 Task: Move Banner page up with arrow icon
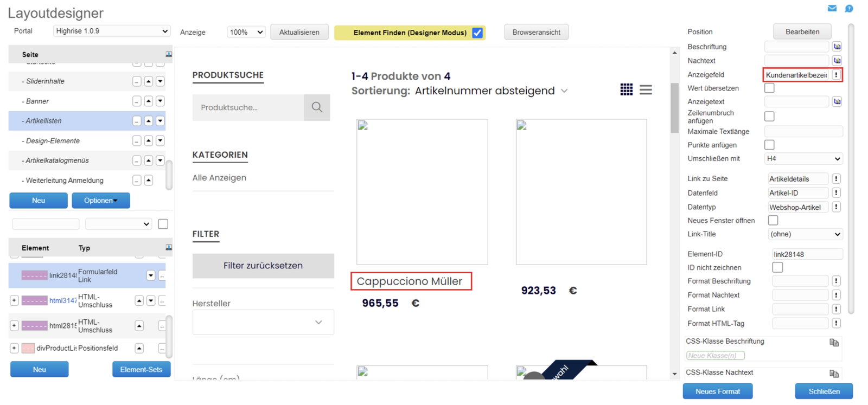point(149,101)
